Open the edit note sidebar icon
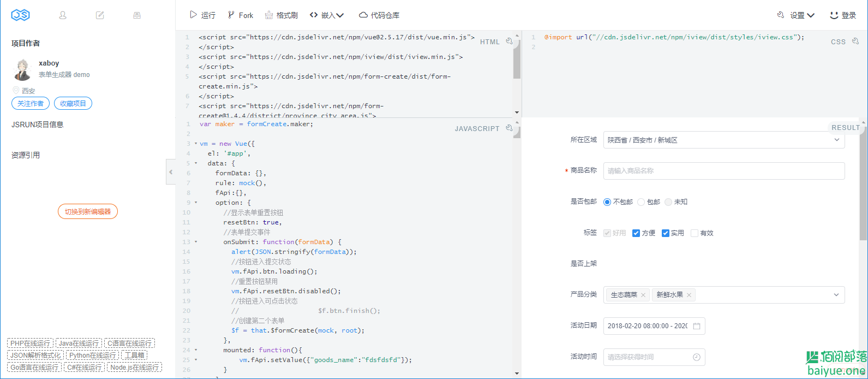This screenshot has height=379, width=868. (x=100, y=15)
